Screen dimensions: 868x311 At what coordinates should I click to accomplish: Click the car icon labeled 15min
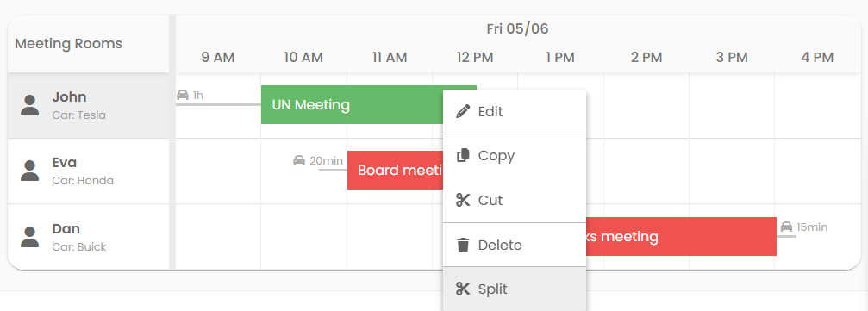click(787, 227)
